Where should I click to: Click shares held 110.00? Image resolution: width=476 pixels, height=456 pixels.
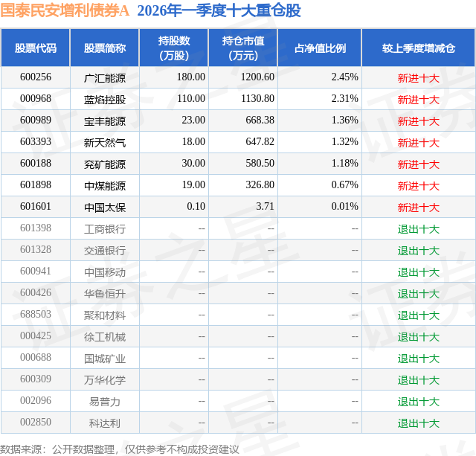(191, 99)
